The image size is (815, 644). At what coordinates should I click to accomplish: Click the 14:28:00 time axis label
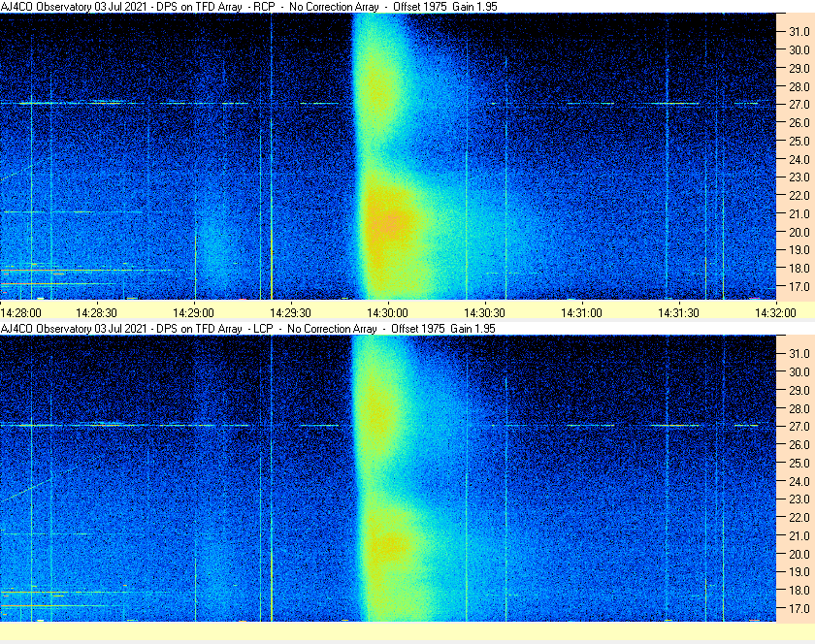20,313
